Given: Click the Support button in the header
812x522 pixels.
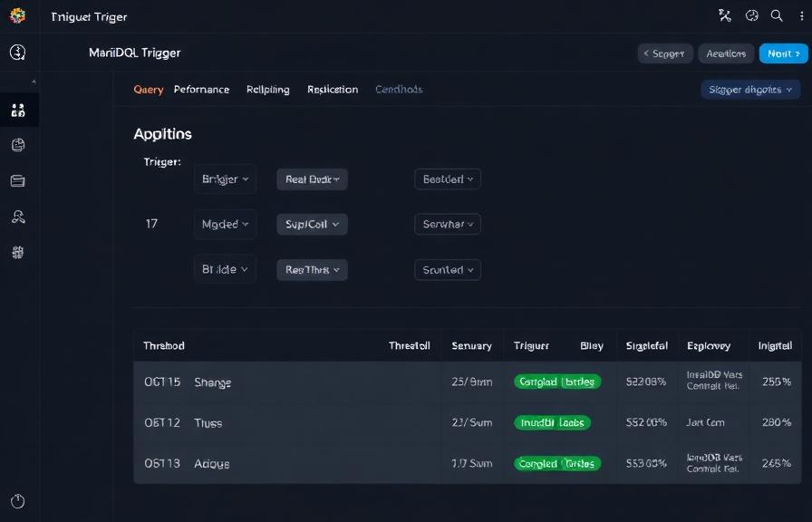Looking at the screenshot, I should [665, 53].
